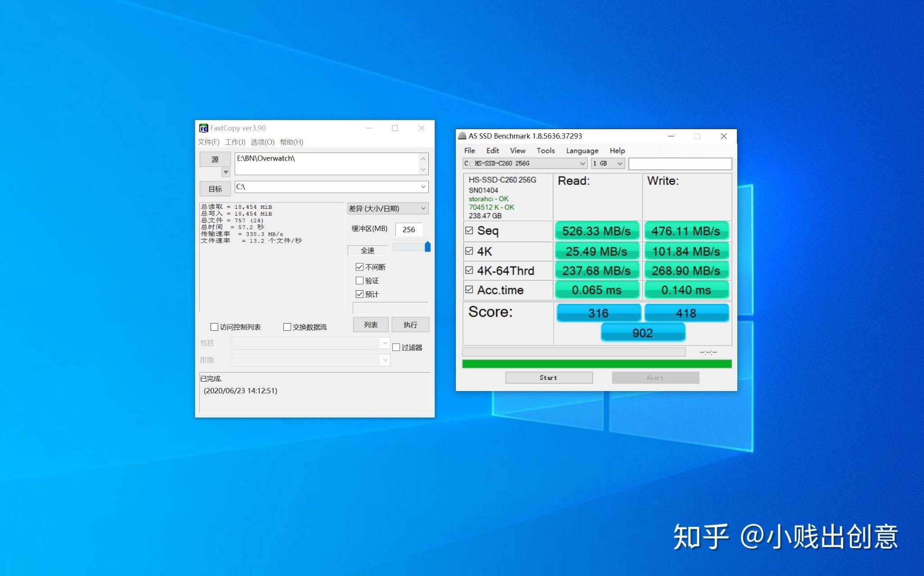924x576 pixels.
Task: Open the 差异 (大小/日期) copy mode dropdown
Action: pos(388,208)
